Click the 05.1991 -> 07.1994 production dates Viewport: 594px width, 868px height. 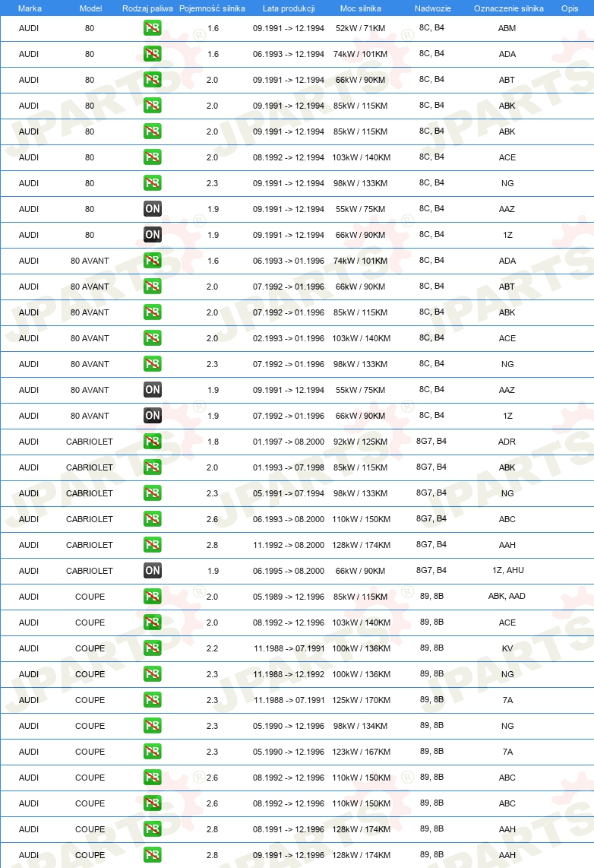(x=289, y=493)
